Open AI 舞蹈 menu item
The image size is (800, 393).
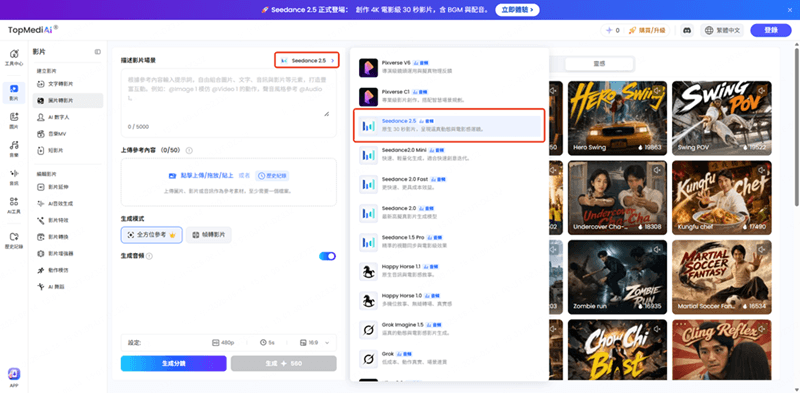point(68,287)
